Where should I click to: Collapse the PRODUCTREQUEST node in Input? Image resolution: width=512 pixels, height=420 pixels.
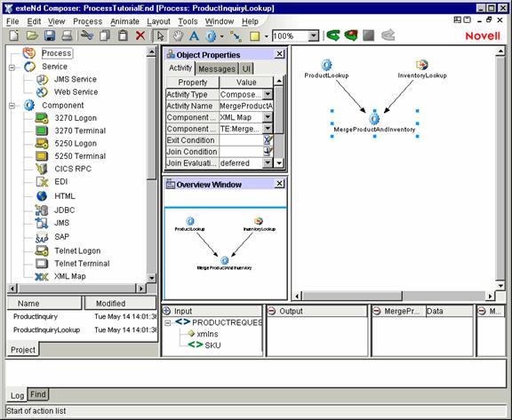tap(167, 323)
